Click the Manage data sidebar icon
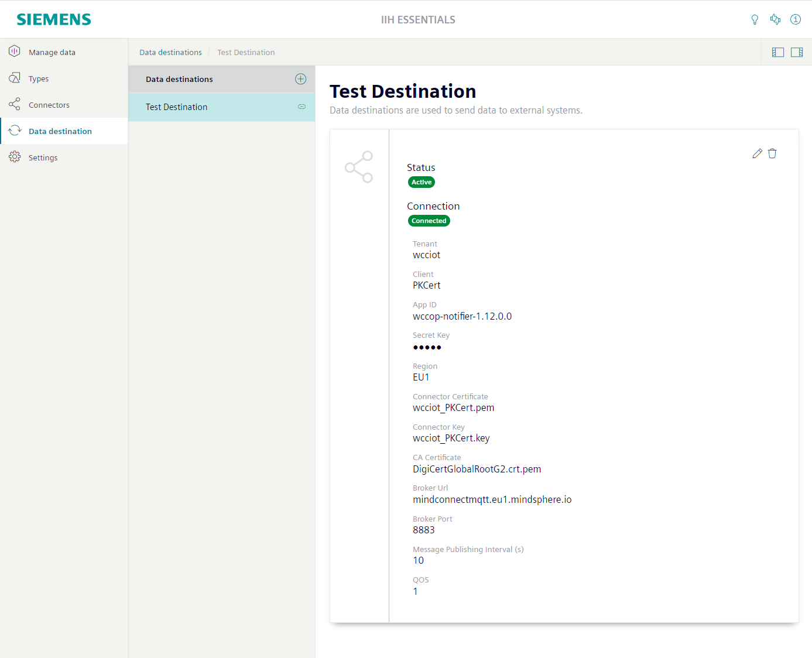Screen dimensions: 812x658 [x=15, y=52]
